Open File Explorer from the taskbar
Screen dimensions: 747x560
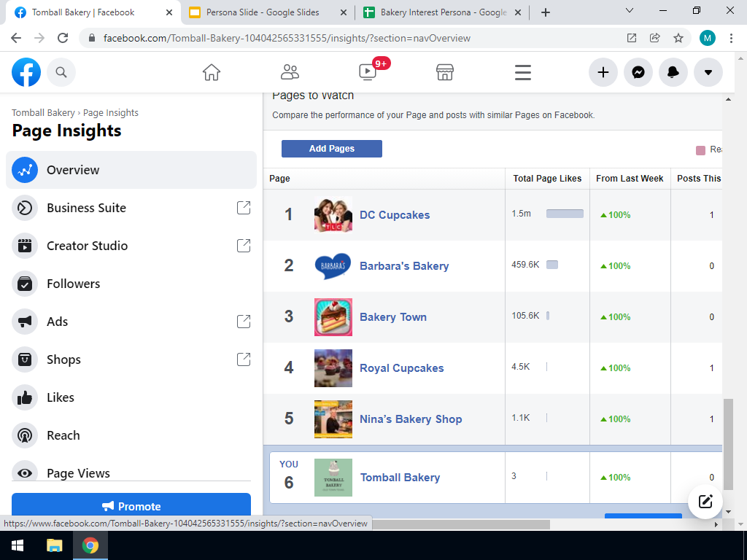pyautogui.click(x=54, y=545)
